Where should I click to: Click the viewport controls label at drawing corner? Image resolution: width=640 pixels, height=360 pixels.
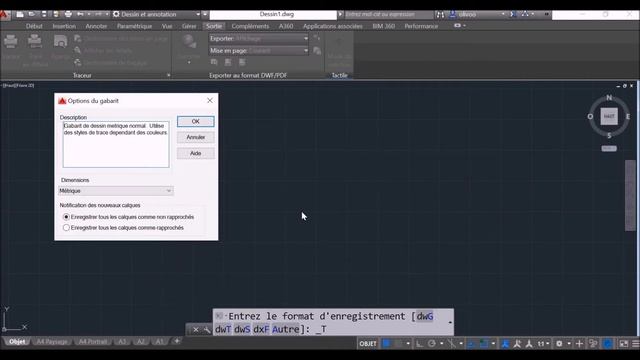(x=18, y=85)
